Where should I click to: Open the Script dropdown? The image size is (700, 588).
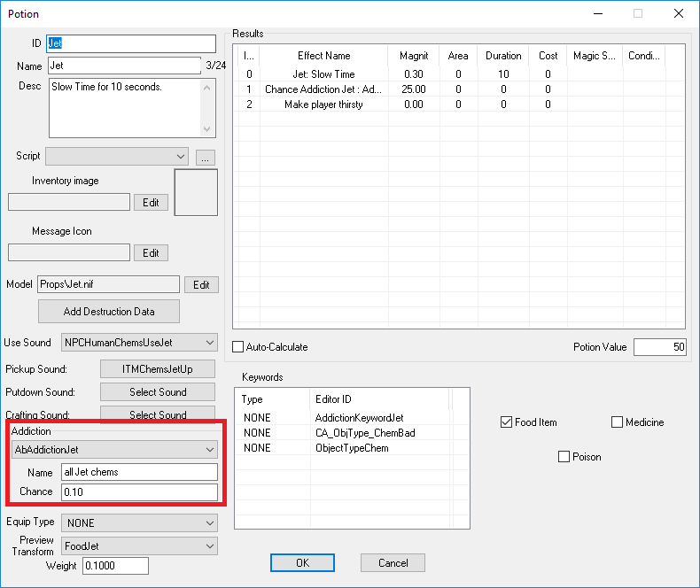tap(117, 156)
